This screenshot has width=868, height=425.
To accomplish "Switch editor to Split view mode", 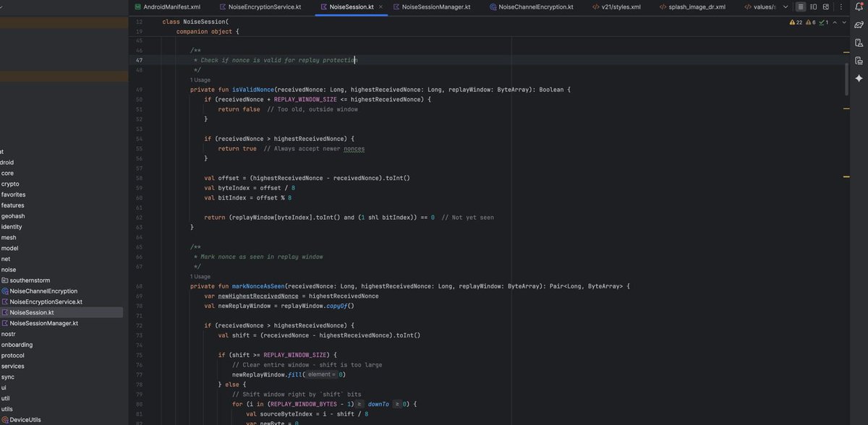I will [x=814, y=7].
